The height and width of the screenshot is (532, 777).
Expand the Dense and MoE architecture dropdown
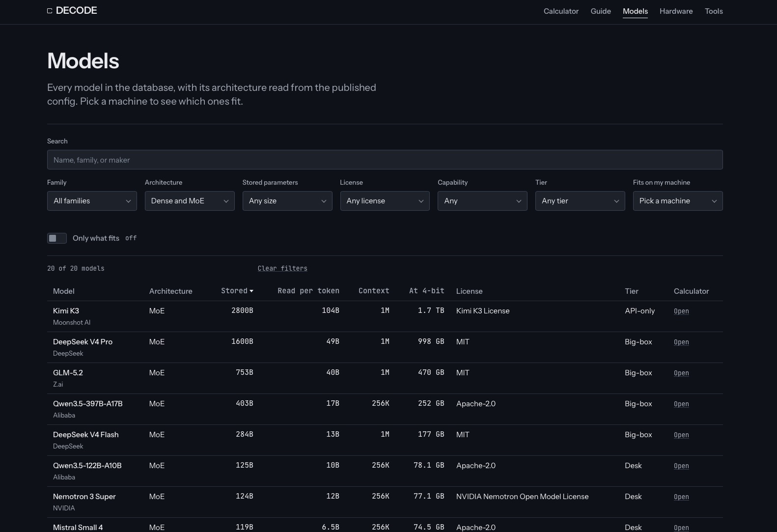coord(190,201)
